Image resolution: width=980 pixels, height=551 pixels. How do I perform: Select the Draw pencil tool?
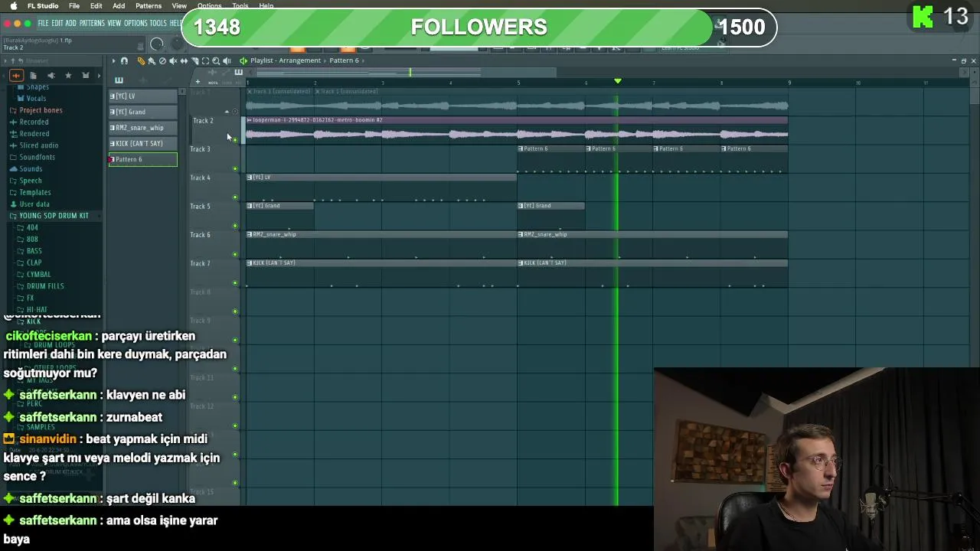pos(141,60)
